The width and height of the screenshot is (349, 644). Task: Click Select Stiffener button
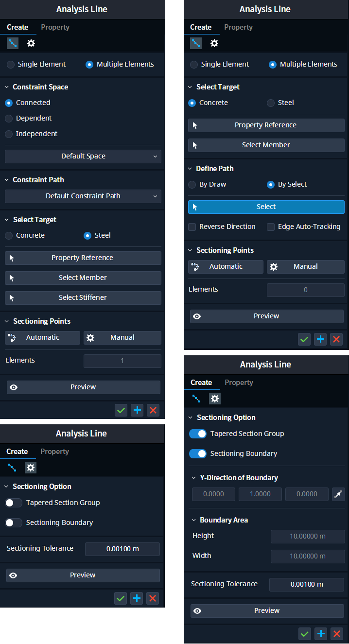point(83,297)
